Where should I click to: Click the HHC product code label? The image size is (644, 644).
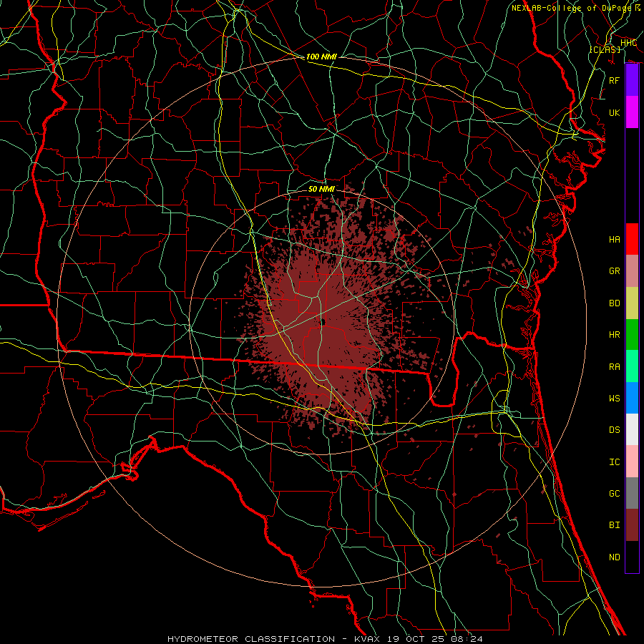point(628,43)
